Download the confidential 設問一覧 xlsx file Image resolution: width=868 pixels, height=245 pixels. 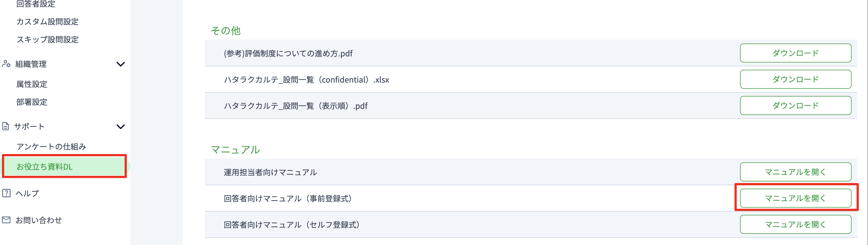click(796, 79)
